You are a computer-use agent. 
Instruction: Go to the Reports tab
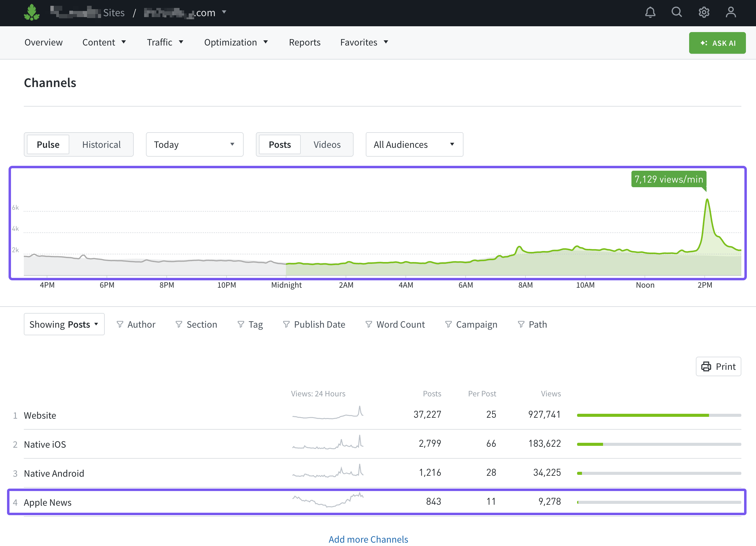[x=304, y=42]
